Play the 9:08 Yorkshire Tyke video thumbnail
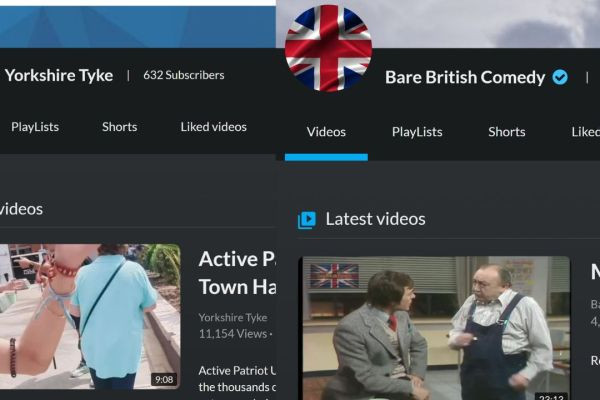The width and height of the screenshot is (600, 400). pyautogui.click(x=90, y=316)
